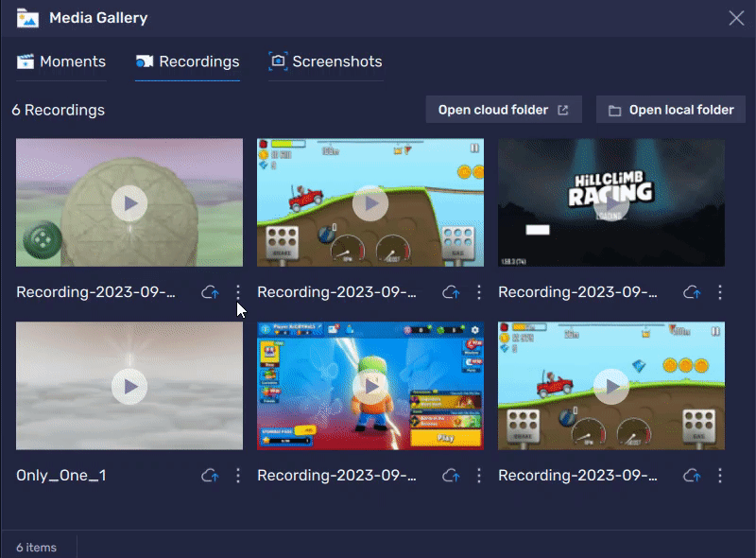Open more options menu for Only_One_1
The width and height of the screenshot is (756, 558).
(238, 476)
